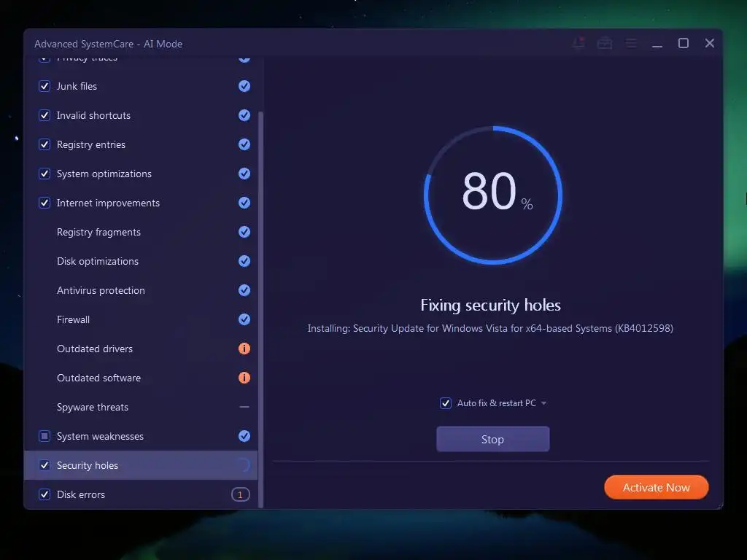Minimize the Advanced SystemCare window
This screenshot has height=560, width=747.
[x=657, y=46]
